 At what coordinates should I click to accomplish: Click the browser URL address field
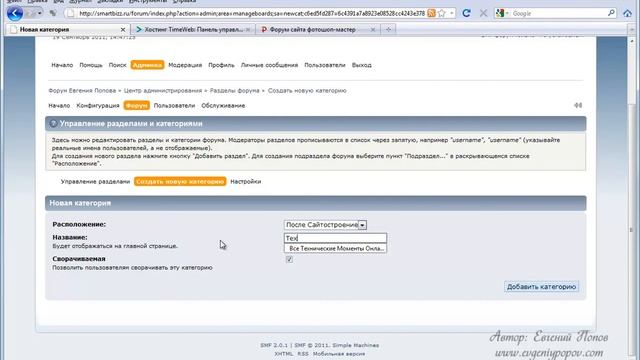point(251,13)
